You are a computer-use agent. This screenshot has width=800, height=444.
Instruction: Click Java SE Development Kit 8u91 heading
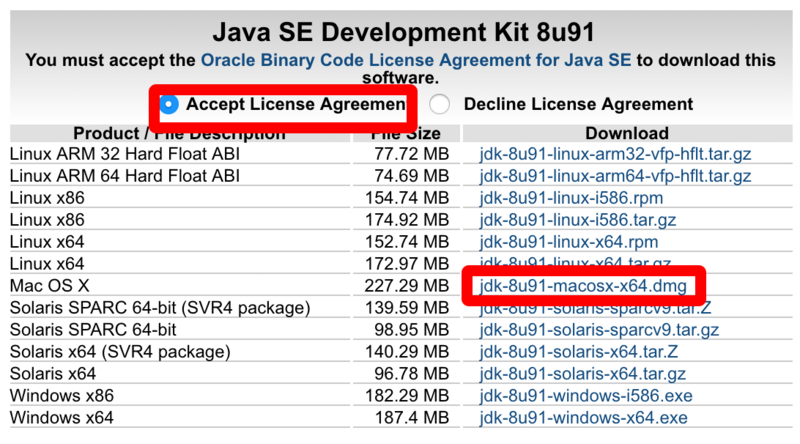click(404, 32)
